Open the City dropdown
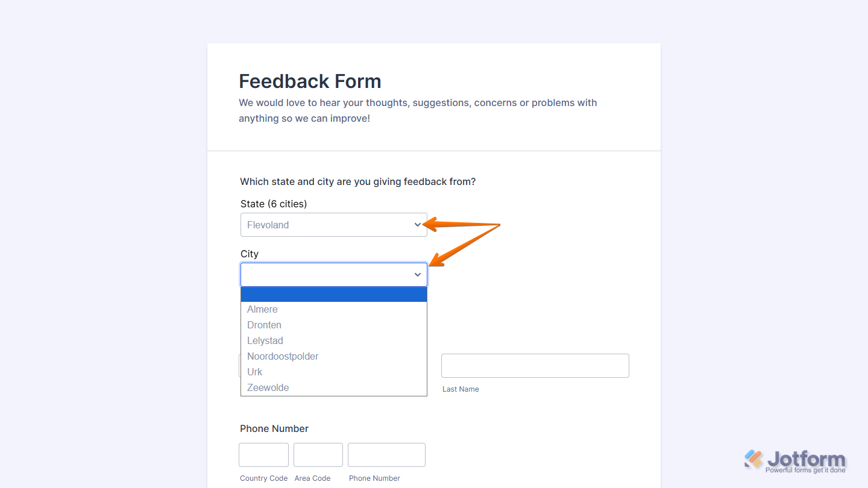The image size is (868, 488). point(333,274)
